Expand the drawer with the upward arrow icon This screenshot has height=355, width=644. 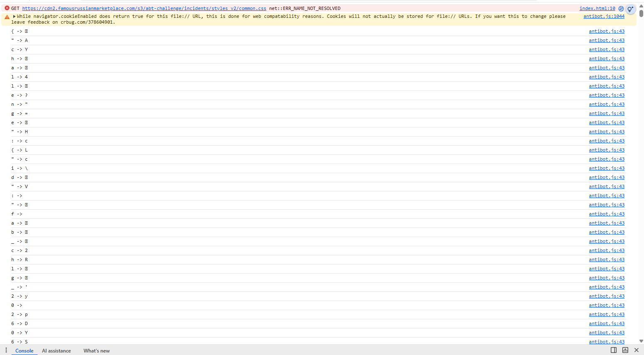point(625,350)
